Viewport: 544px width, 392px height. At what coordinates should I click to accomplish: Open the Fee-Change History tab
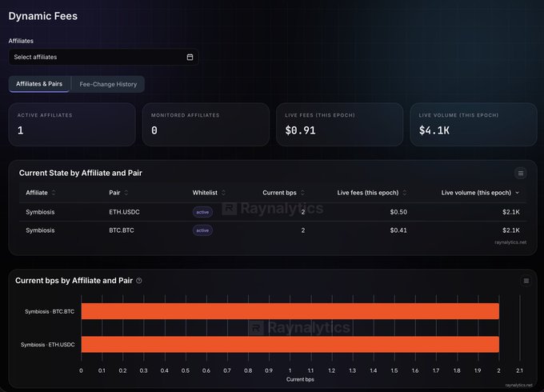click(x=108, y=84)
